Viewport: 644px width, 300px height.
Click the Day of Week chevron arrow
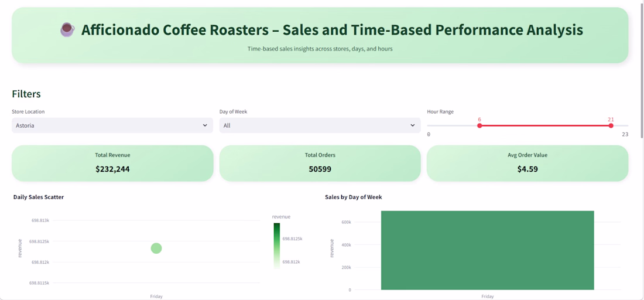[412, 125]
